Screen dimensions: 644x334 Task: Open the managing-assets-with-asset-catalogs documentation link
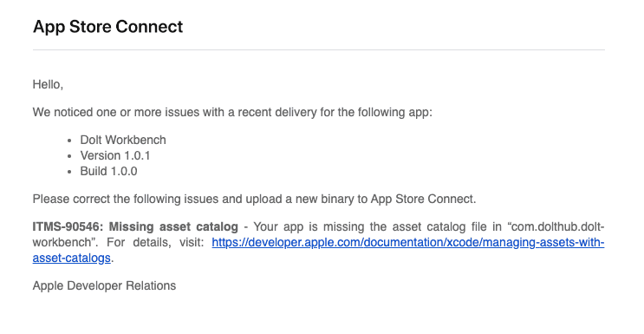tap(408, 243)
